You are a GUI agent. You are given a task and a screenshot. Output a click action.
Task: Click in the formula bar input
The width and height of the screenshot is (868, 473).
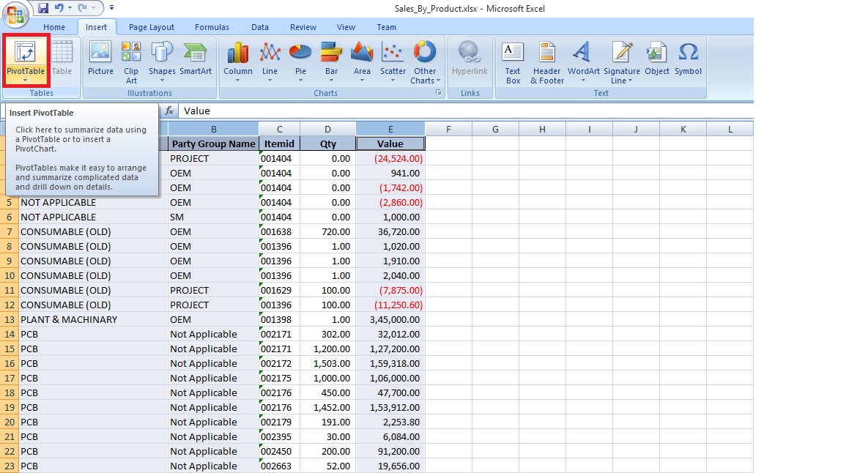pyautogui.click(x=465, y=111)
